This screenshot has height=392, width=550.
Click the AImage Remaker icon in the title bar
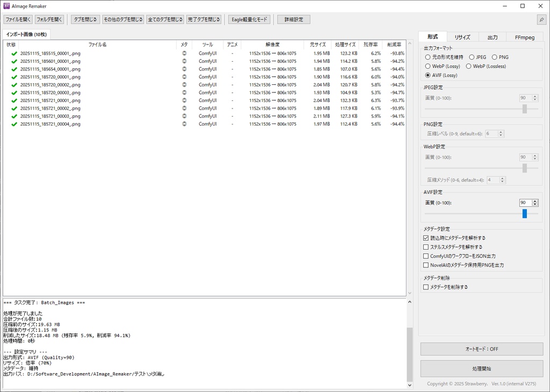[x=6, y=5]
